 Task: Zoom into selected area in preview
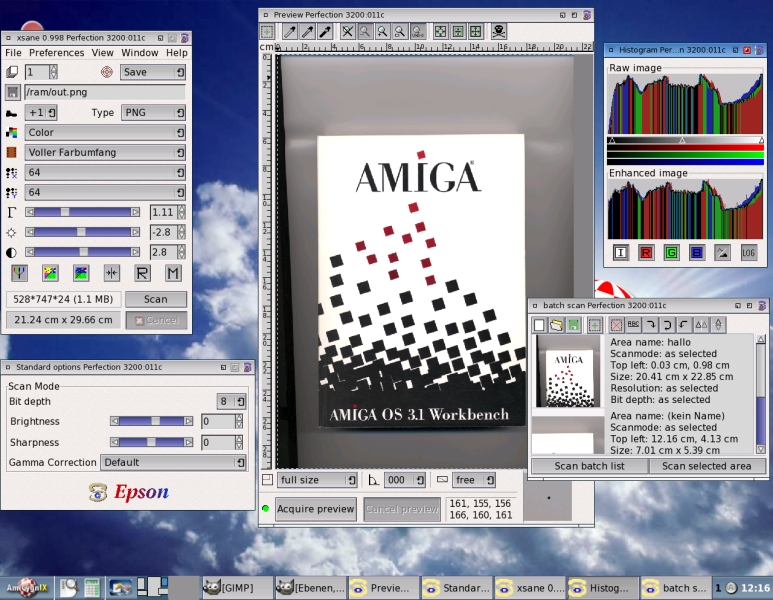pos(400,32)
